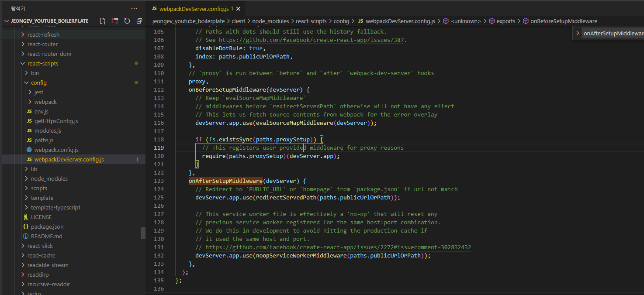Screen dimensions: 644x295
Task: Open getHttpsConfig.js file
Action: click(73, 121)
